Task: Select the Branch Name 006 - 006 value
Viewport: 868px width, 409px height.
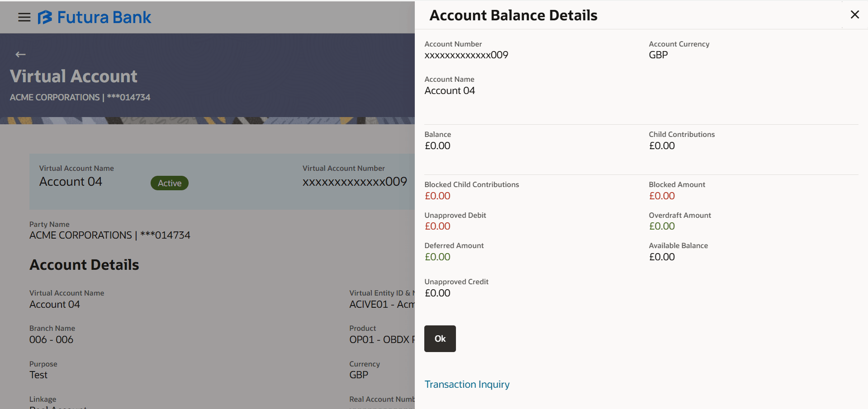Action: (x=51, y=340)
